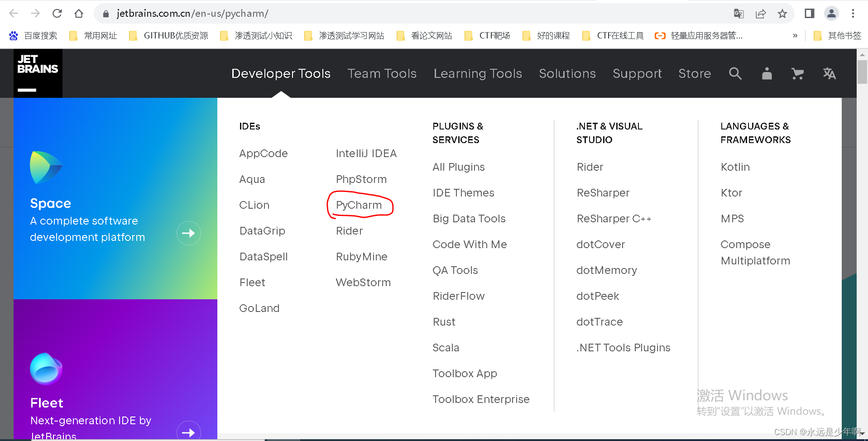Open the account profile icon in navbar
Screen dimensions: 868x441
click(x=767, y=73)
